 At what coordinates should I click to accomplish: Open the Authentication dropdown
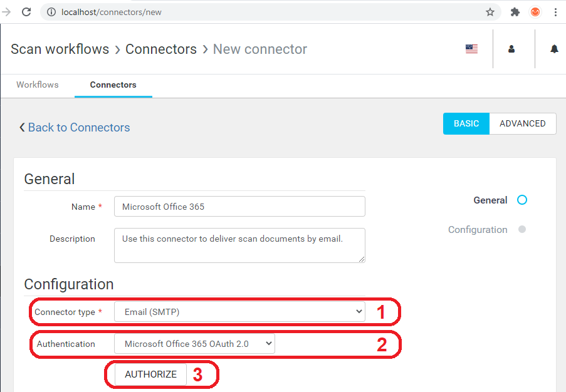(194, 343)
